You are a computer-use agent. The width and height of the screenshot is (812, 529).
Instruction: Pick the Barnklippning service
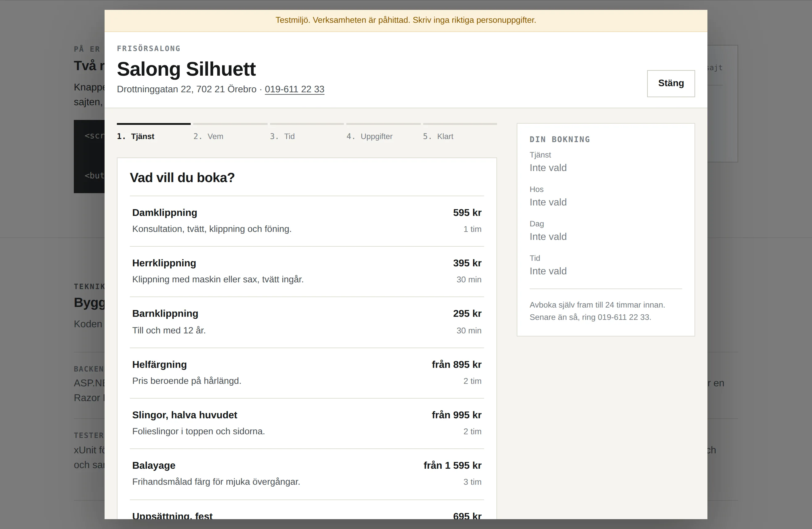(x=307, y=322)
